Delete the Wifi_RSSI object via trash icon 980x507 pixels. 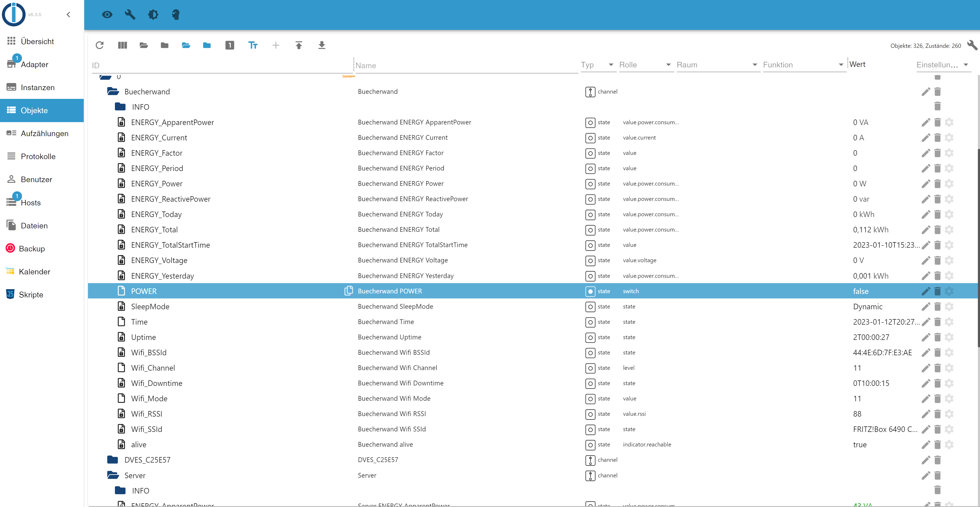(x=937, y=414)
